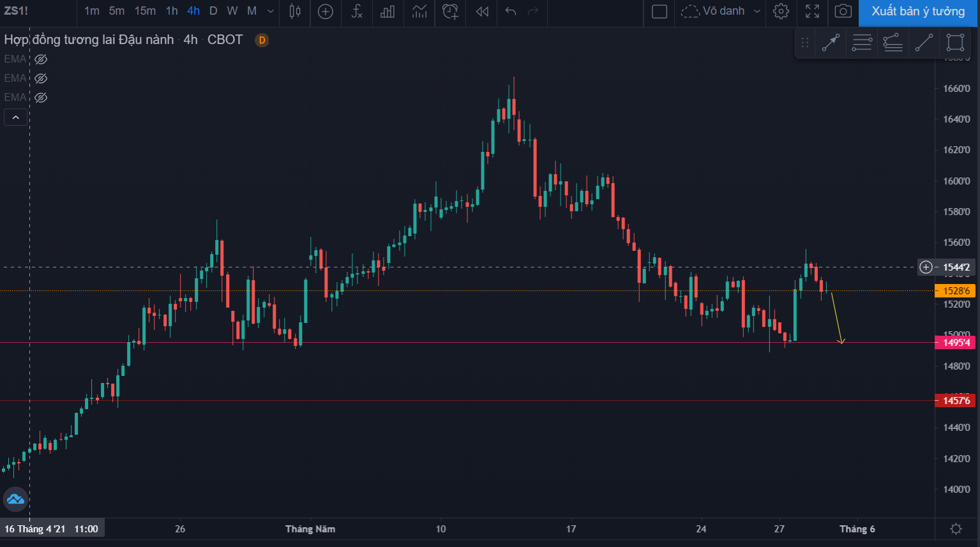
Task: Open the financials bar chart icon
Action: (388, 11)
